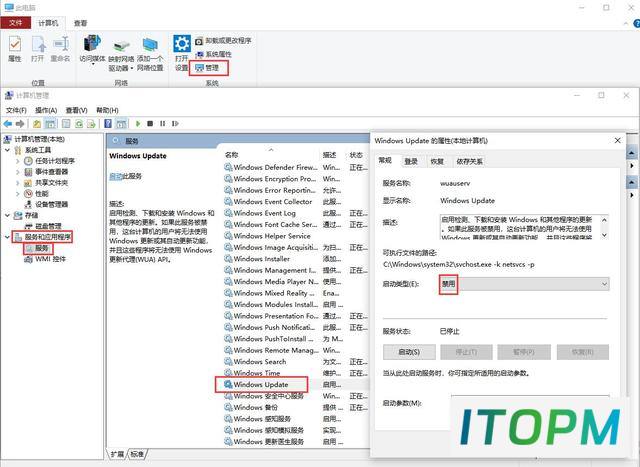Screen dimensions: 640x467
Task: Click the Forward arrow in the Computer Management toolbar
Action: pyautogui.click(x=20, y=123)
